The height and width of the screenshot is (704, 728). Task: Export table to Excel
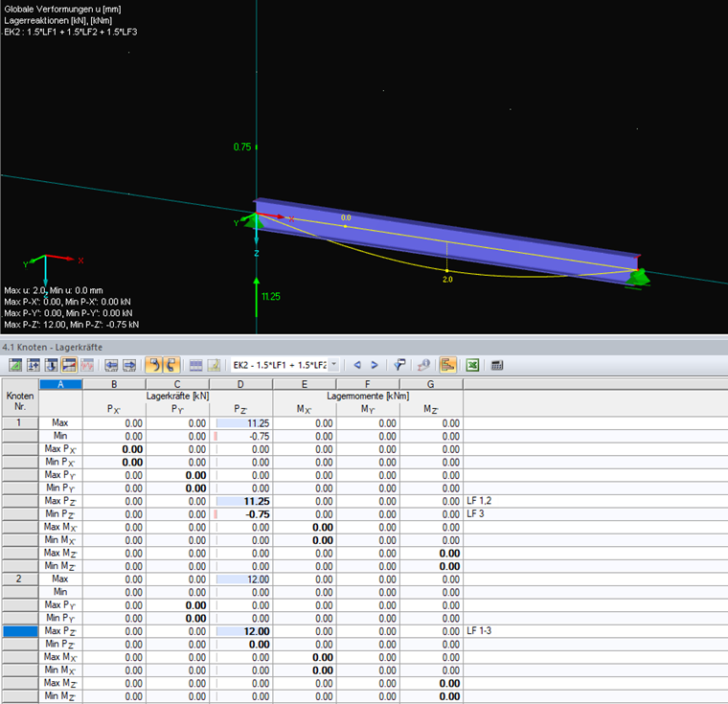(472, 365)
